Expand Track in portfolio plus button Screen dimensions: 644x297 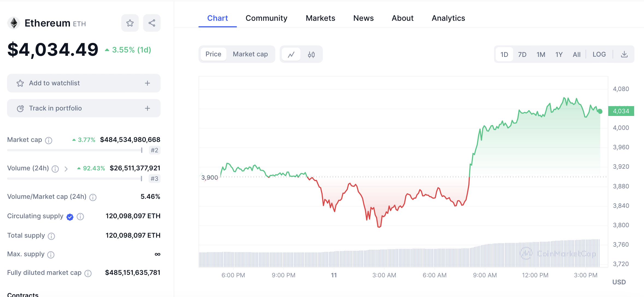click(147, 108)
